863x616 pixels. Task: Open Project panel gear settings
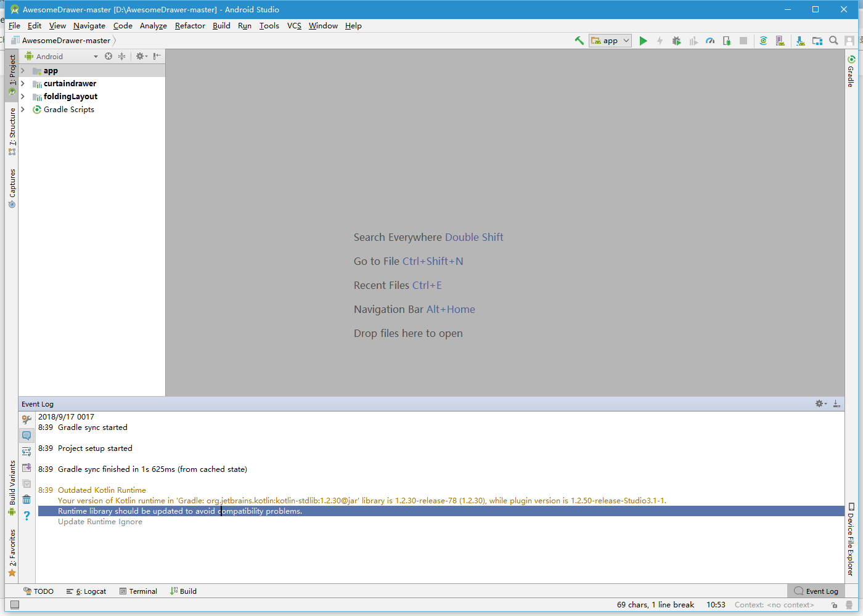pos(141,56)
